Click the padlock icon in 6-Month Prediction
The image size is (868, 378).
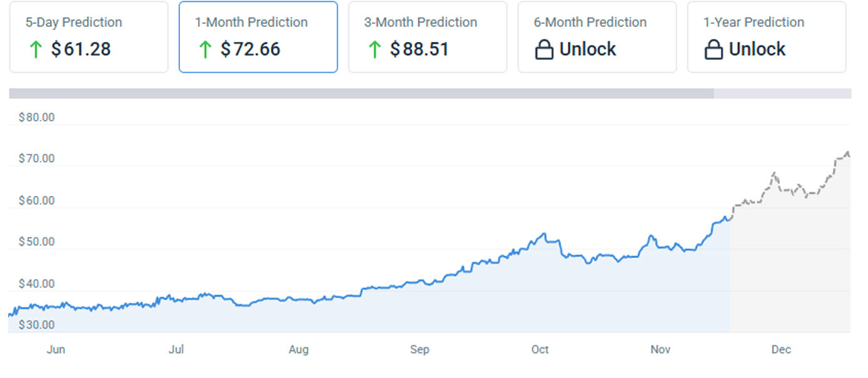pyautogui.click(x=544, y=49)
